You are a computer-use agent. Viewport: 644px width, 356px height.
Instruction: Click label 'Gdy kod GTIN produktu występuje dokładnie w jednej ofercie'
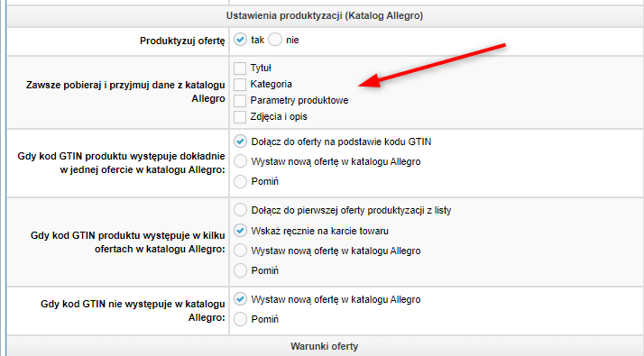[x=121, y=163]
